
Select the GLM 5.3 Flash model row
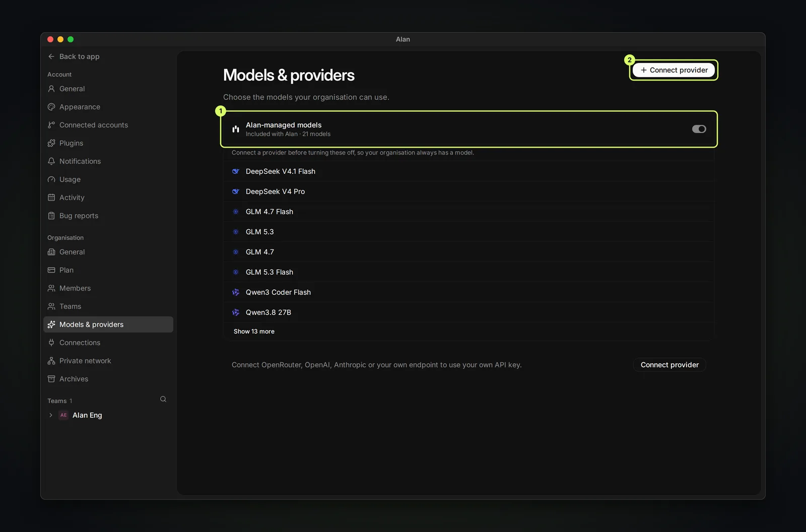point(469,272)
